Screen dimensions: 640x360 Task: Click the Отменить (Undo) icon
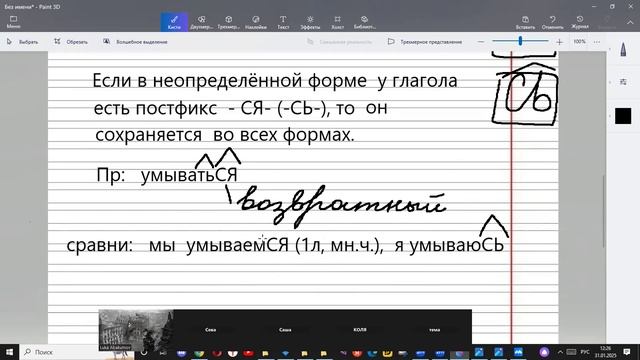pyautogui.click(x=553, y=22)
